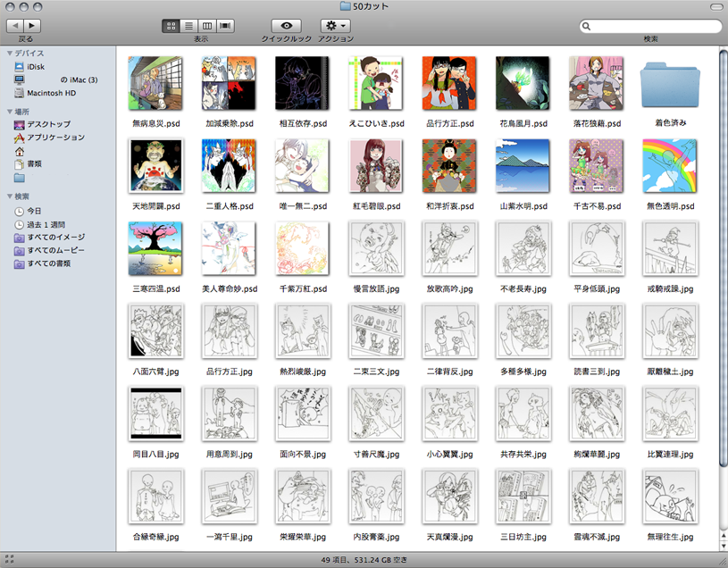Open アプリケーション in the sidebar
Screen dimensions: 728x568
click(x=49, y=138)
